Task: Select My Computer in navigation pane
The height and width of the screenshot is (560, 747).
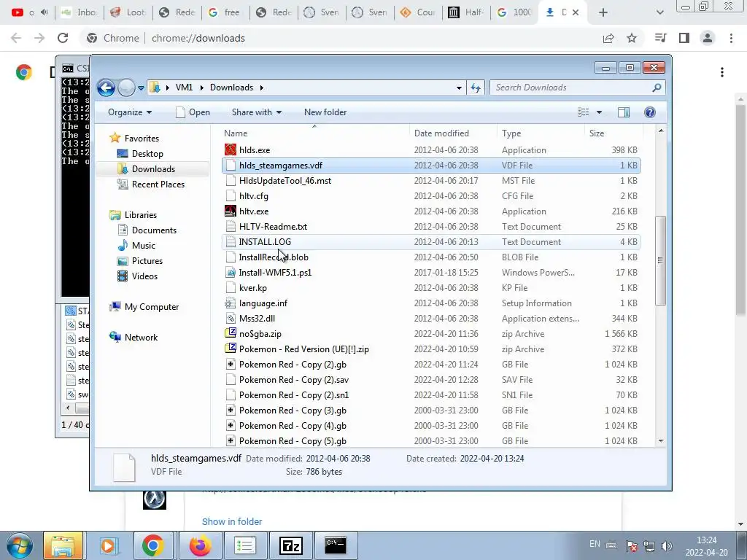Action: (152, 307)
